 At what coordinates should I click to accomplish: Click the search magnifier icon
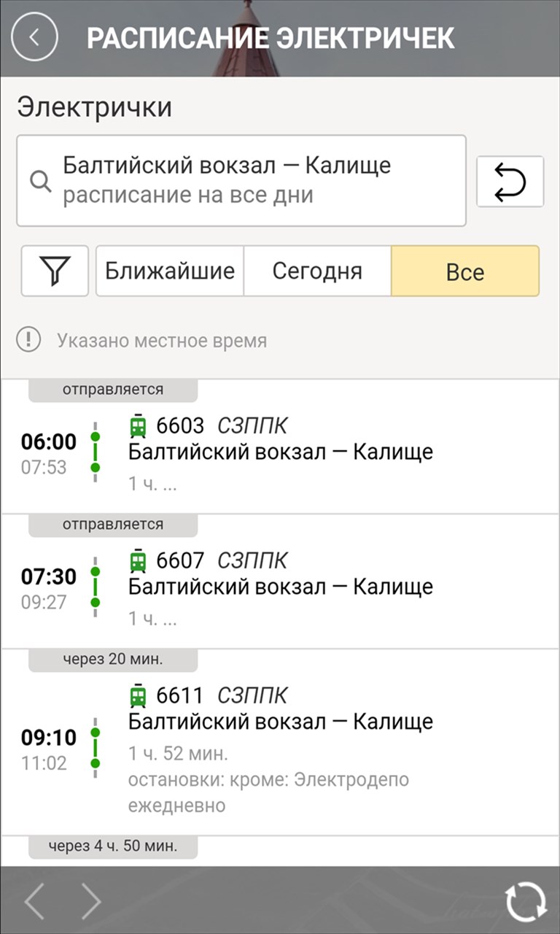(41, 181)
